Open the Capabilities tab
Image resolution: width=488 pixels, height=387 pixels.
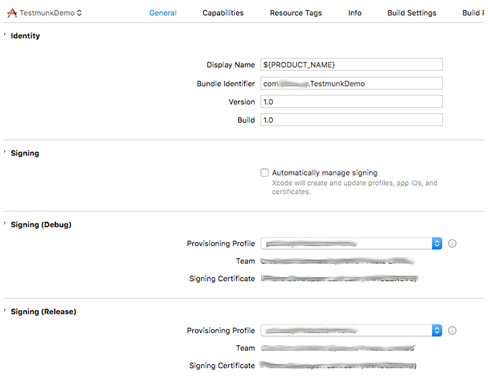pyautogui.click(x=223, y=13)
